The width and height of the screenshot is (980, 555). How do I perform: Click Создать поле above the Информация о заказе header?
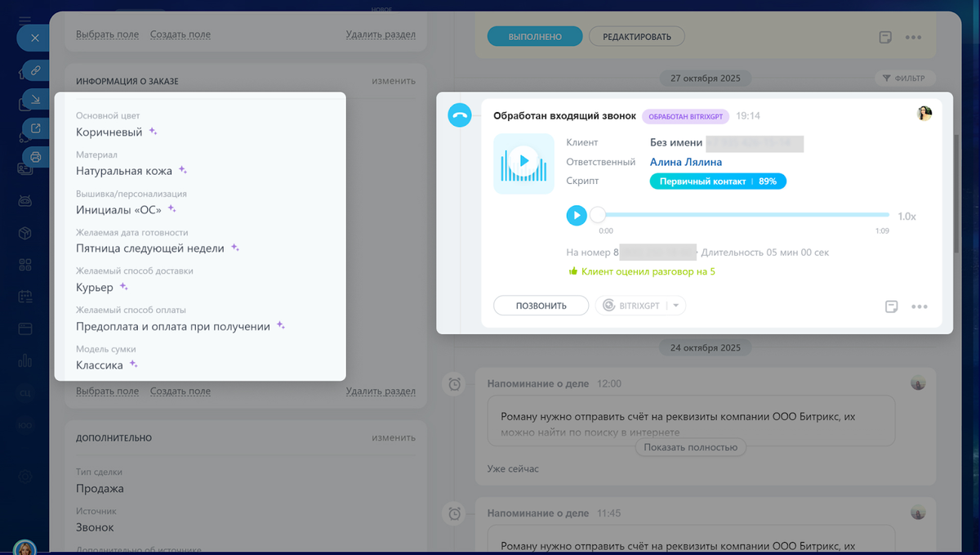180,34
